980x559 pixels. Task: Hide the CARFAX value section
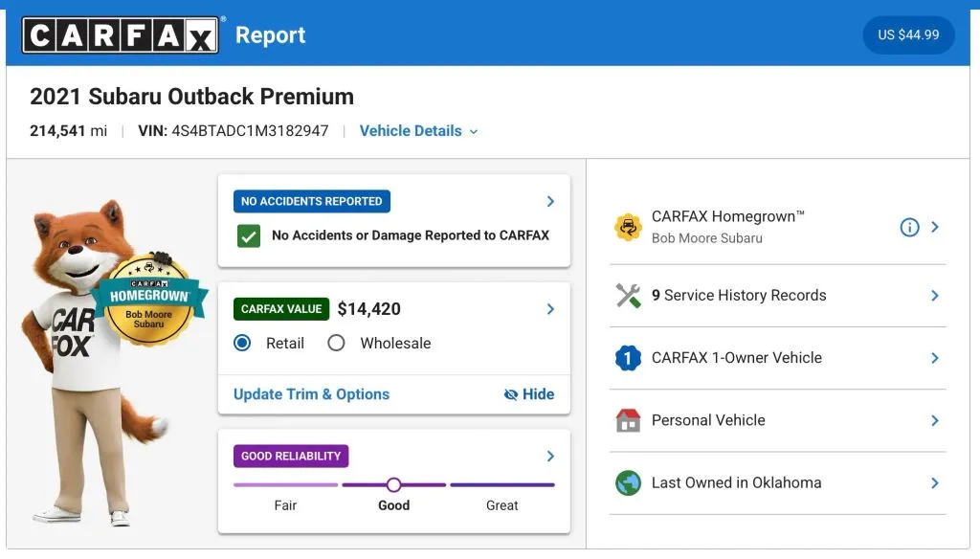[529, 394]
